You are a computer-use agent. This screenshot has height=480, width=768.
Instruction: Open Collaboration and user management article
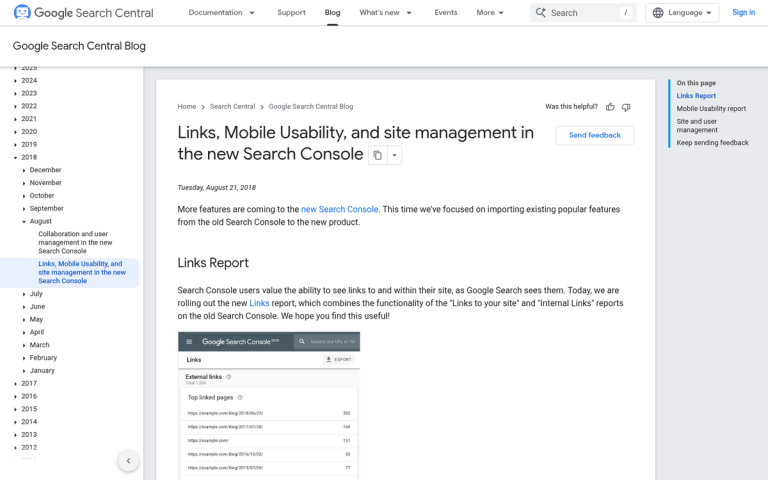[x=75, y=242]
